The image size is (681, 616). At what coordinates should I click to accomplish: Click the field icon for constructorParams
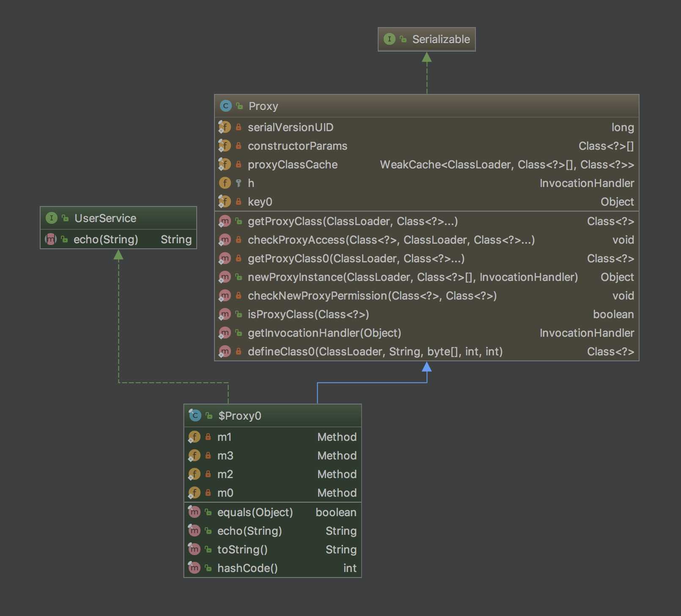point(224,146)
